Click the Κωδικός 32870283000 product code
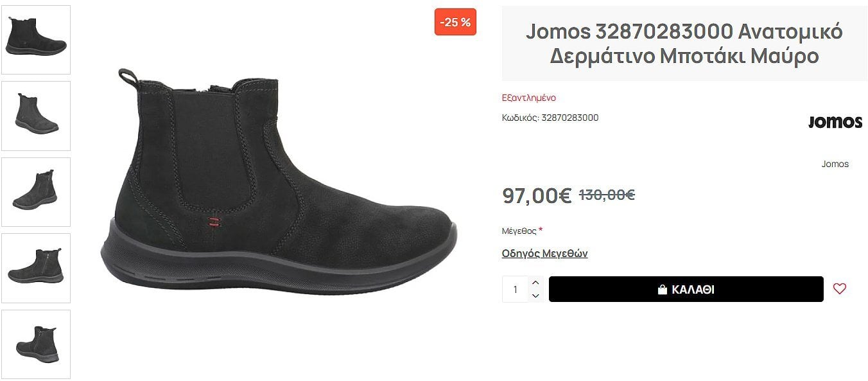 click(550, 118)
